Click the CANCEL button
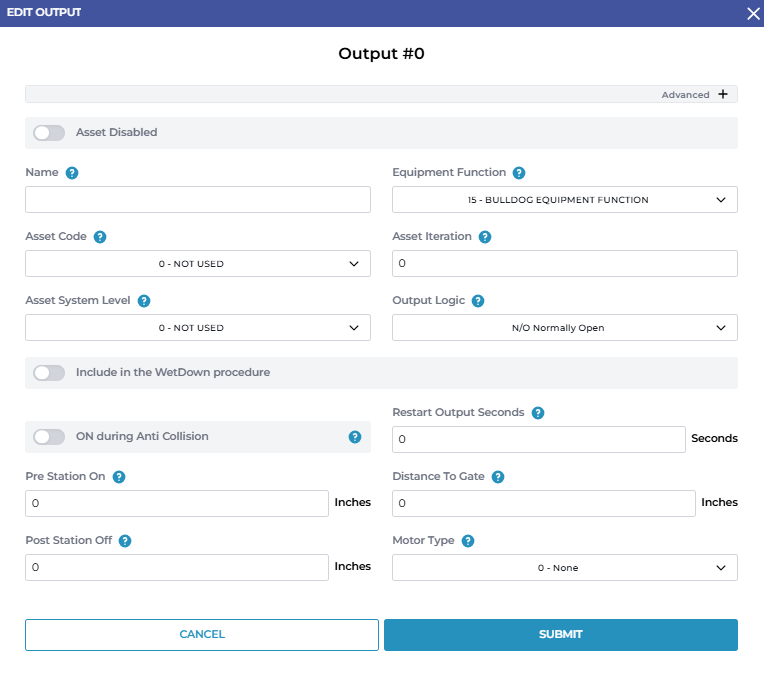This screenshot has height=686, width=764. 202,635
